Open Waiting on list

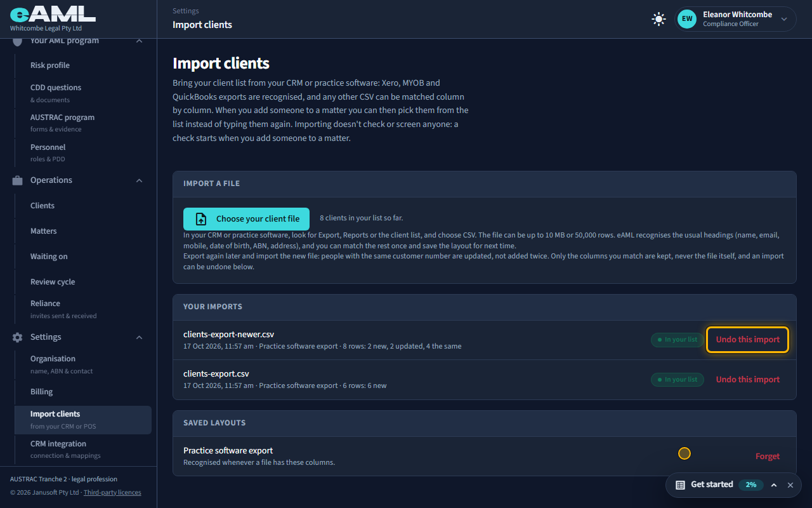(83, 257)
